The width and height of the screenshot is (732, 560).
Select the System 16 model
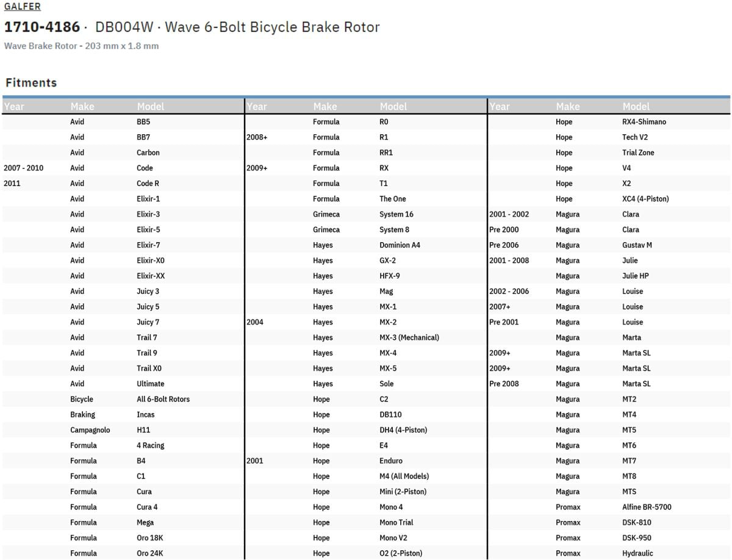tap(396, 214)
